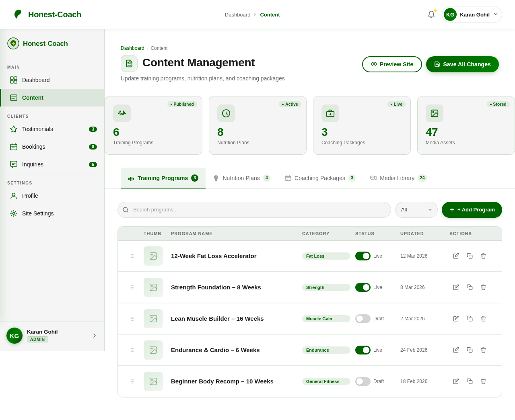Expand the Karan Gohil admin panel chevron

point(94,336)
